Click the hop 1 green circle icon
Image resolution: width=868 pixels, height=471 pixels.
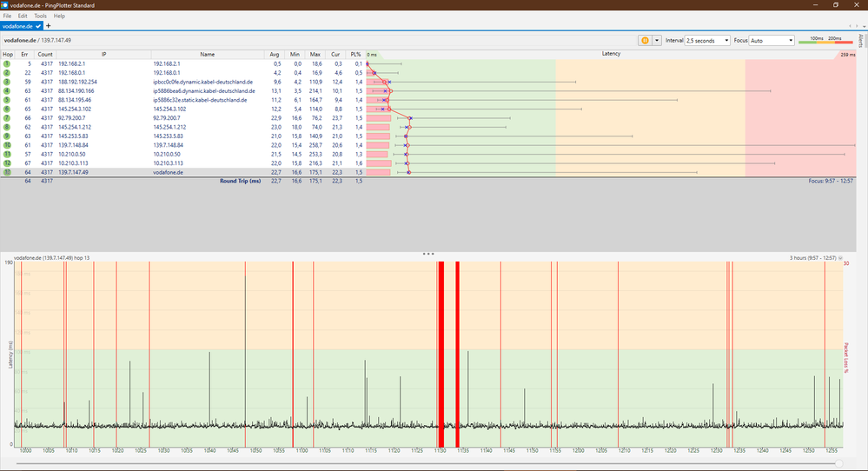[7, 63]
